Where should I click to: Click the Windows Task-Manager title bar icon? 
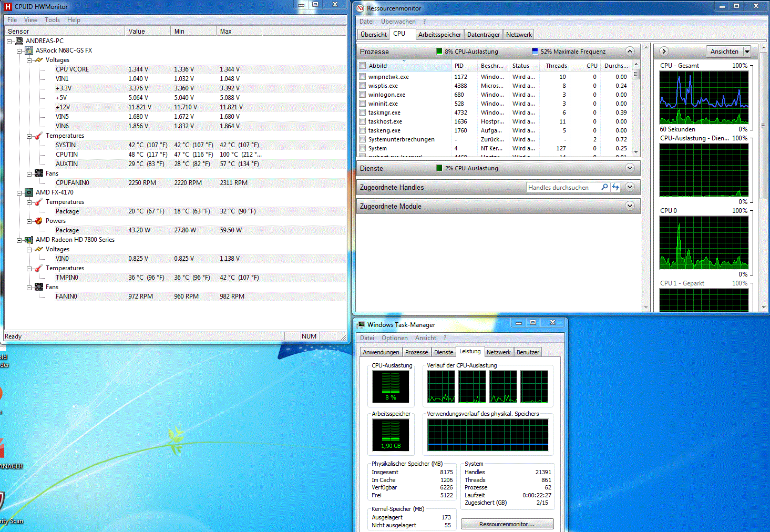[x=361, y=325]
